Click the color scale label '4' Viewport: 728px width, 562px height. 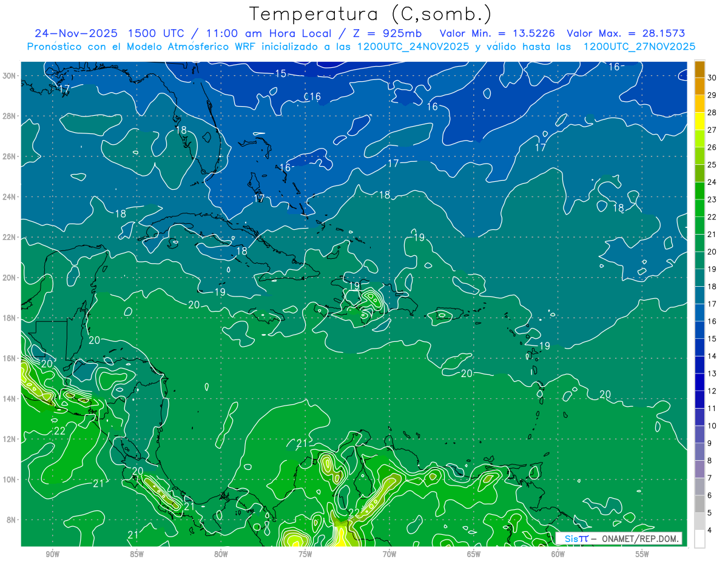tap(710, 530)
